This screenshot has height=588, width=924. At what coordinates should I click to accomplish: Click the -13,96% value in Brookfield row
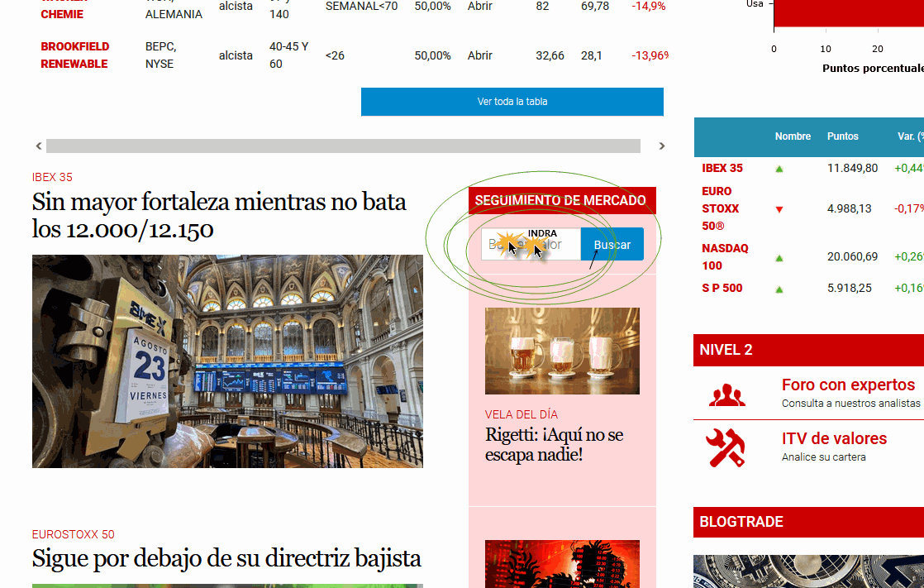point(650,55)
